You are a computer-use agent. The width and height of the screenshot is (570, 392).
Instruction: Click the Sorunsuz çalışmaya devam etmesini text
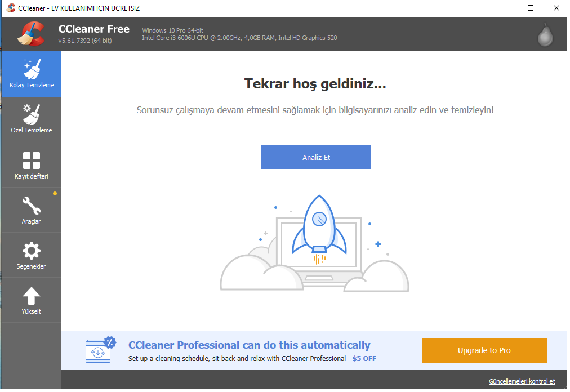coord(315,110)
